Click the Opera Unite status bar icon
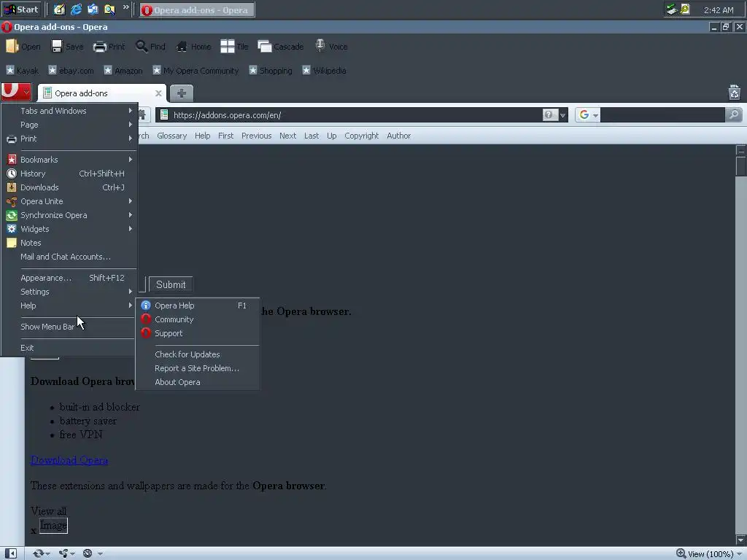The width and height of the screenshot is (747, 560). 63,553
